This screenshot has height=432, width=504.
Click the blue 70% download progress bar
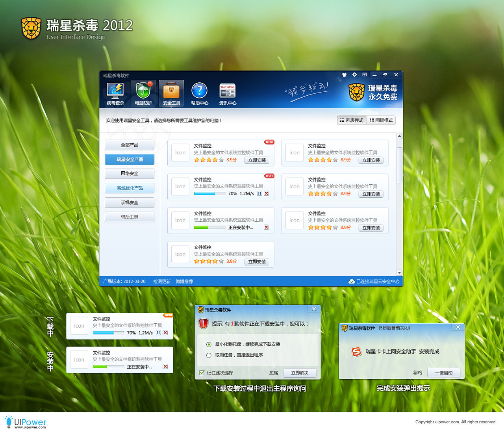point(210,193)
